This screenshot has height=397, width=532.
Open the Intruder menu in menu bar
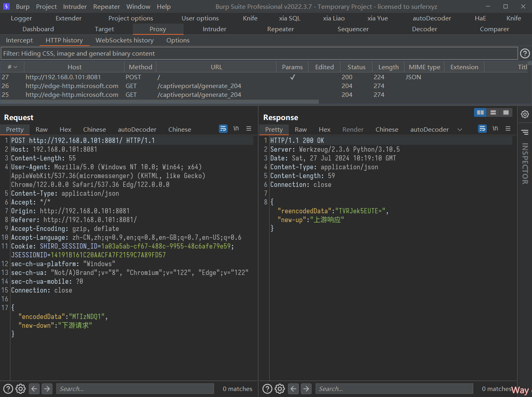(75, 6)
